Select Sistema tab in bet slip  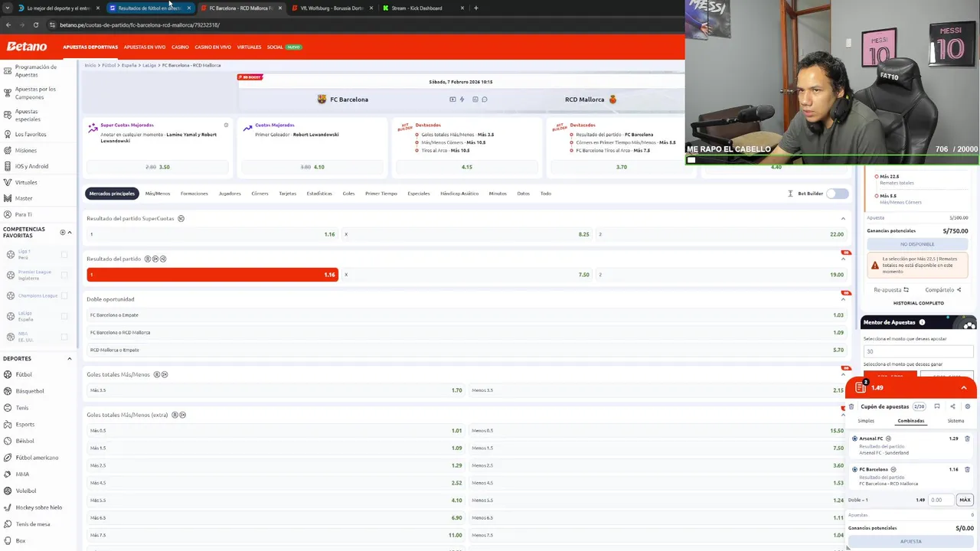tap(956, 421)
